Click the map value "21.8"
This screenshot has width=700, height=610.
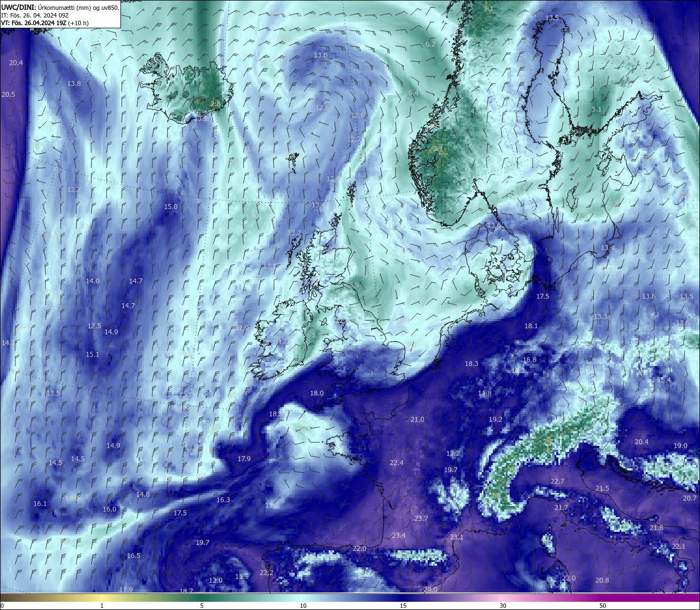[656, 528]
